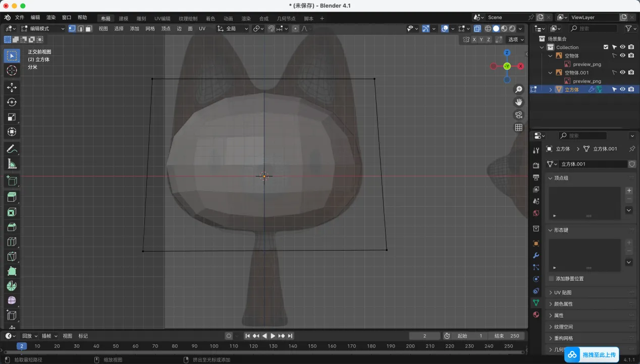Select the Move tool in left toolbar
This screenshot has width=640, height=364.
(12, 88)
